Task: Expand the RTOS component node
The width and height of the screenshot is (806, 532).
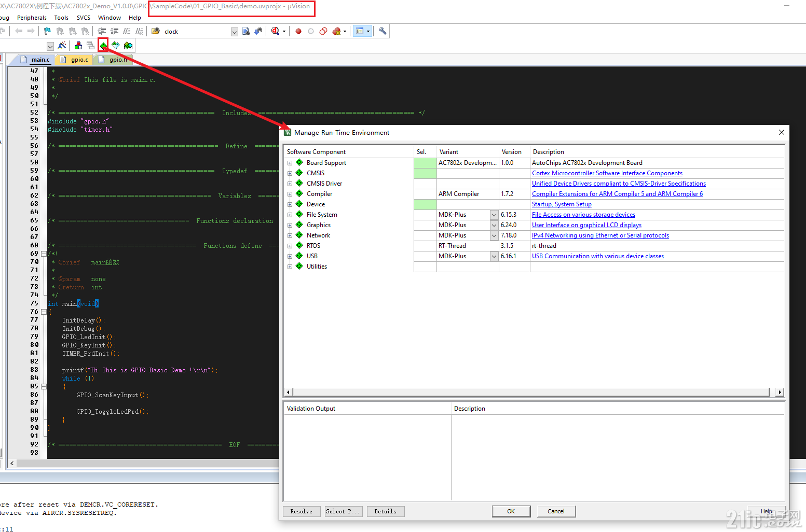Action: [290, 246]
